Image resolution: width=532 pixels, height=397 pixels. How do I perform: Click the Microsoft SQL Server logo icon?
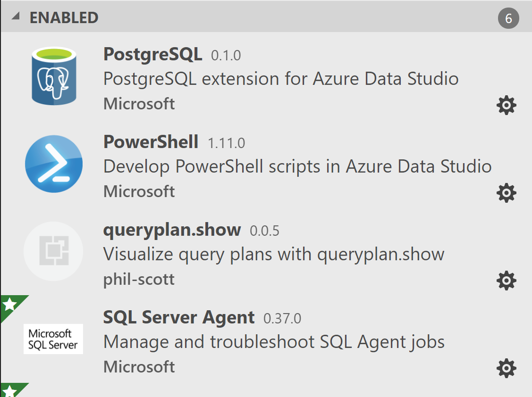pos(53,339)
